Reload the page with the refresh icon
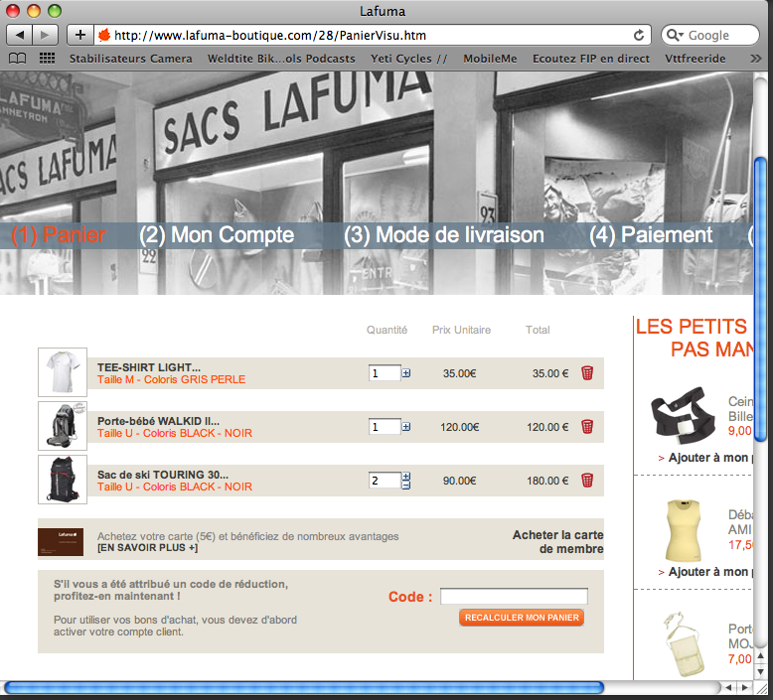Image resolution: width=773 pixels, height=700 pixels. point(639,35)
